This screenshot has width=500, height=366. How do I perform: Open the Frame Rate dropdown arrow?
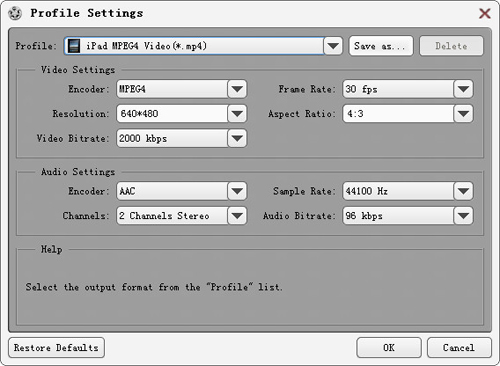463,89
